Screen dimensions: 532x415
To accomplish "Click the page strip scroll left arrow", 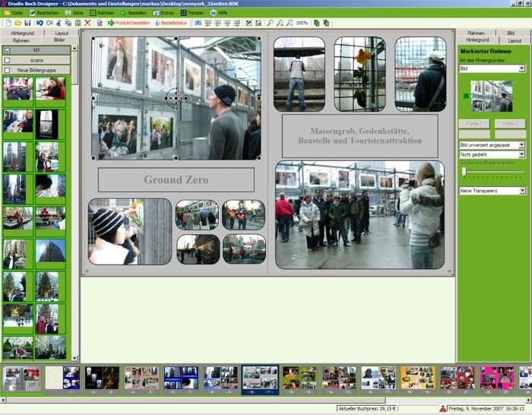I will coord(3,400).
